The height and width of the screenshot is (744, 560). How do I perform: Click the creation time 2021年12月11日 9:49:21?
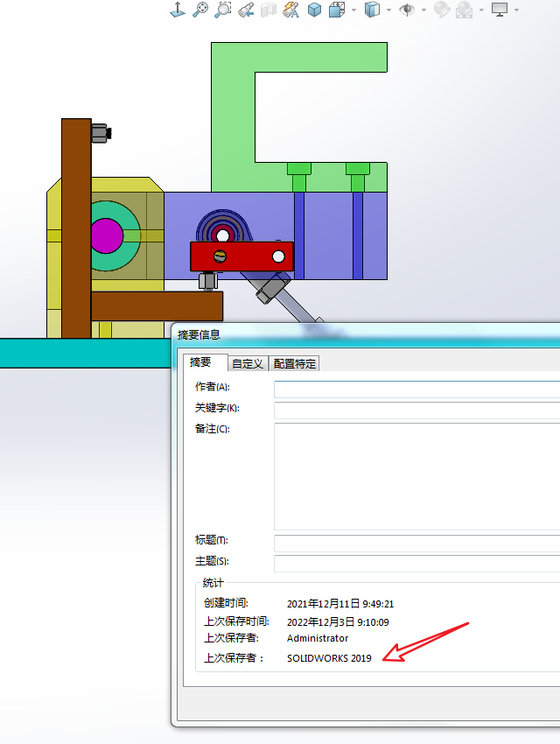(x=340, y=604)
